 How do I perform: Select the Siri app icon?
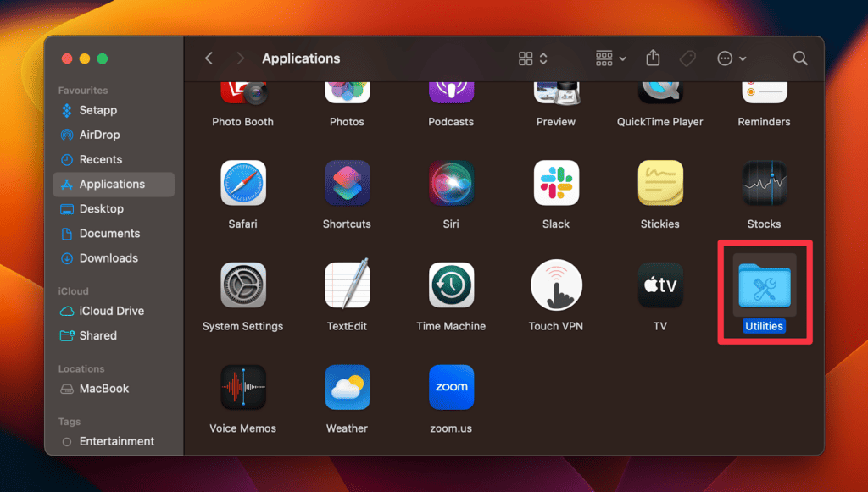pos(451,183)
